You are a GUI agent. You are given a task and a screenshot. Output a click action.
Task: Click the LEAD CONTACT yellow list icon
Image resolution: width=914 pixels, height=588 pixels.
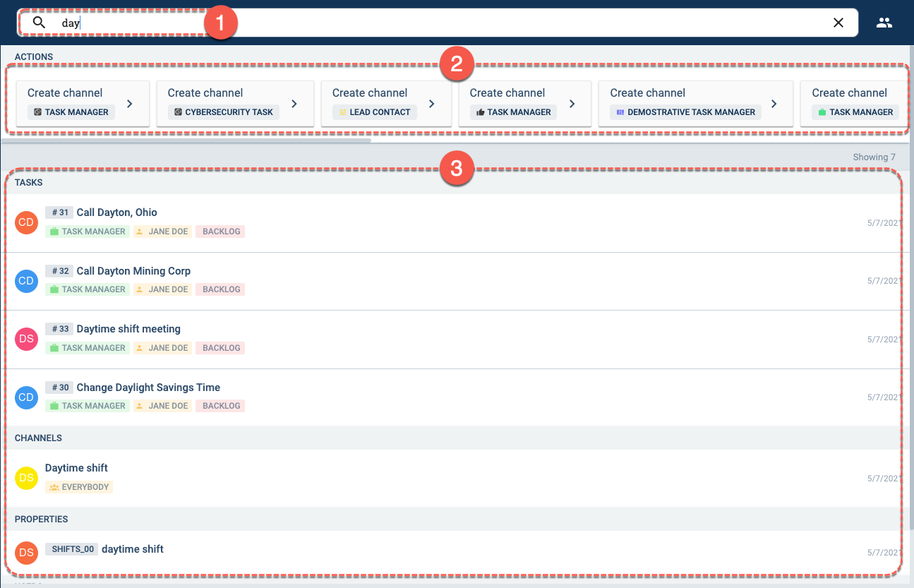(343, 112)
